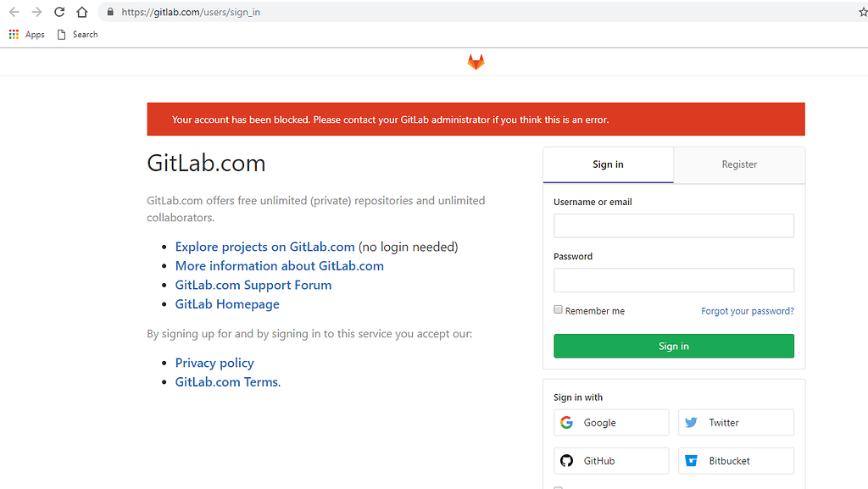Open the Forgot your password link
Image resolution: width=868 pixels, height=489 pixels.
(747, 311)
